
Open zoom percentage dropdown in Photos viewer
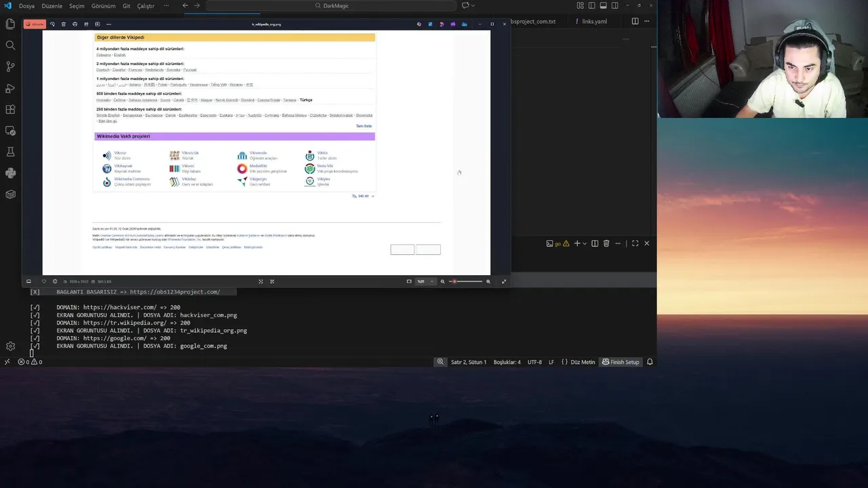[x=425, y=281]
